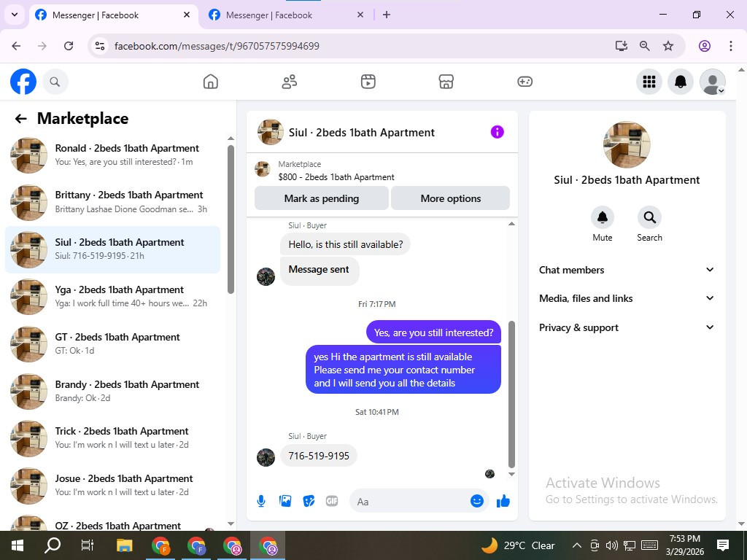Click 'Hello, is this still available?' message
The height and width of the screenshot is (560, 747).
(345, 244)
